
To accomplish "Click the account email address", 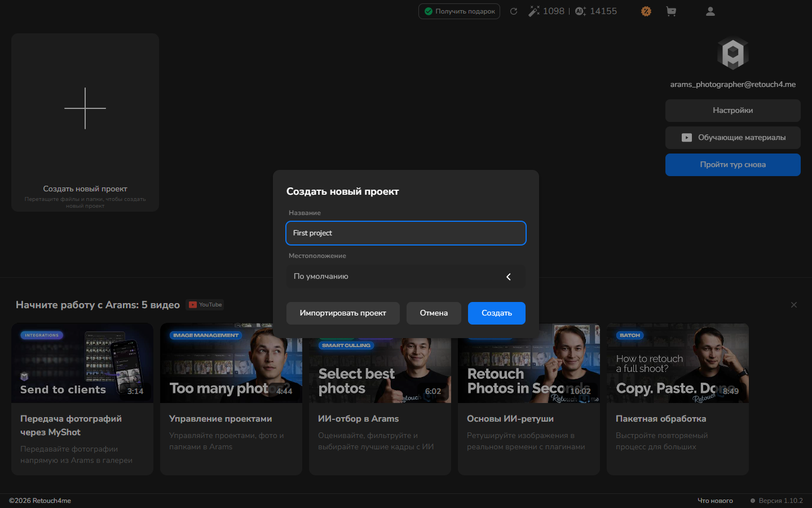I will tap(733, 85).
